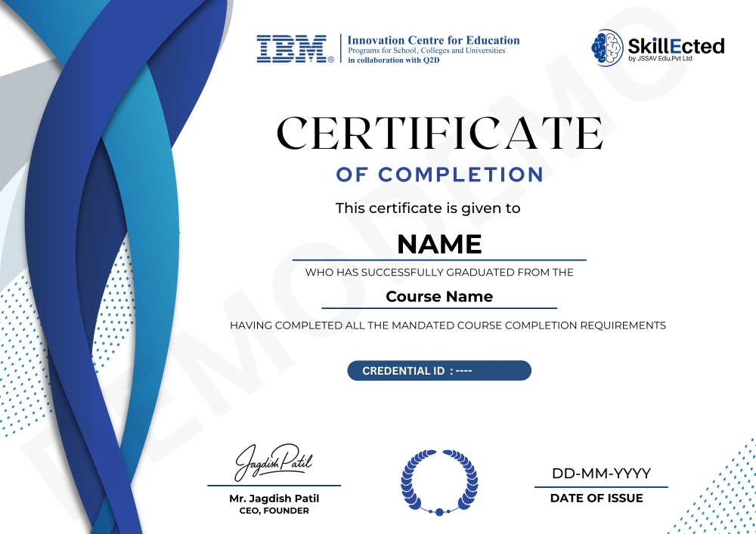Click the Jagdish Patil handwritten signature
Image resolution: width=756 pixels, height=534 pixels.
click(x=274, y=462)
